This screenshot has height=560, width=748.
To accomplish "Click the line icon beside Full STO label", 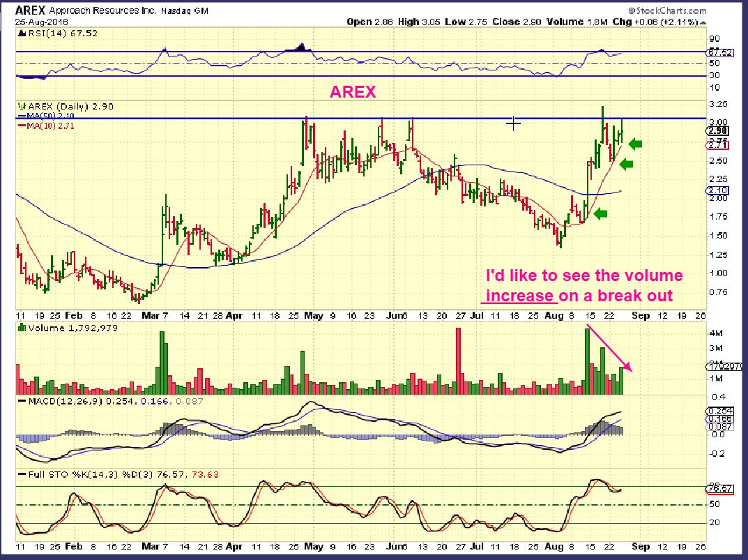I will [22, 474].
